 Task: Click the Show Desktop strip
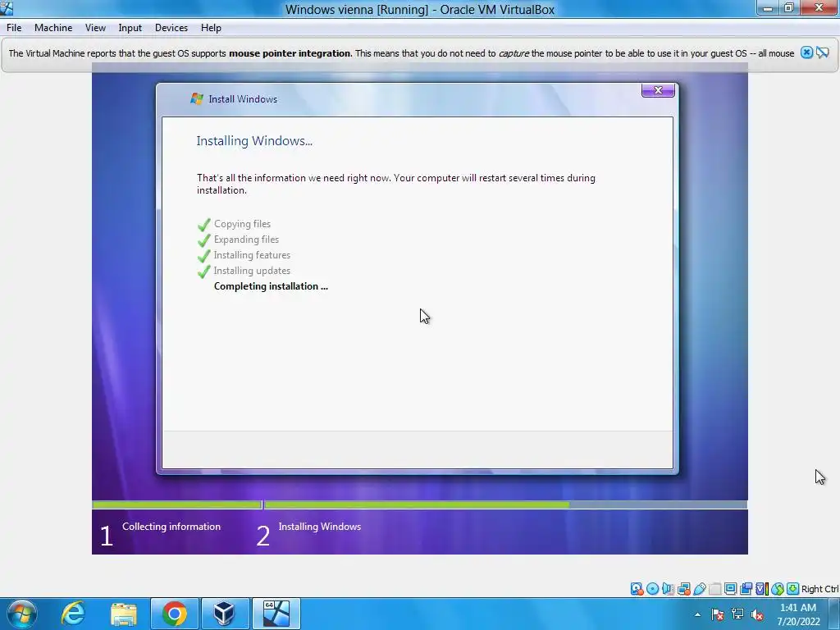click(x=835, y=614)
